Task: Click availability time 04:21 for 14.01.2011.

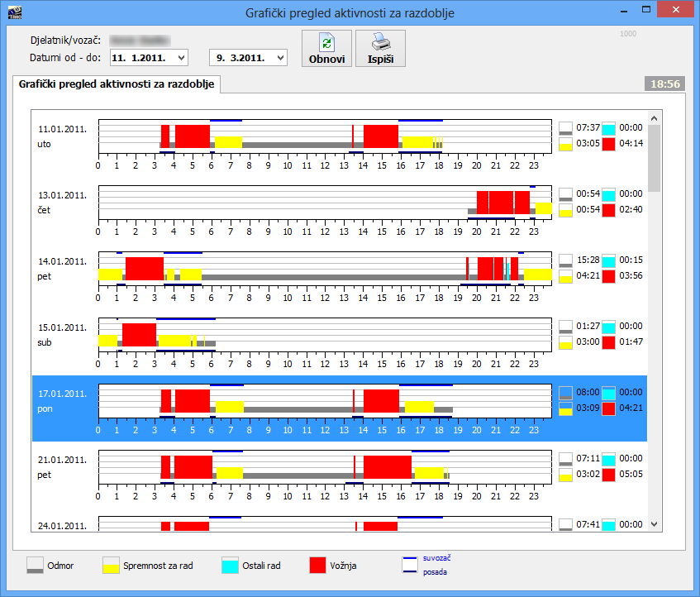Action: click(x=588, y=275)
